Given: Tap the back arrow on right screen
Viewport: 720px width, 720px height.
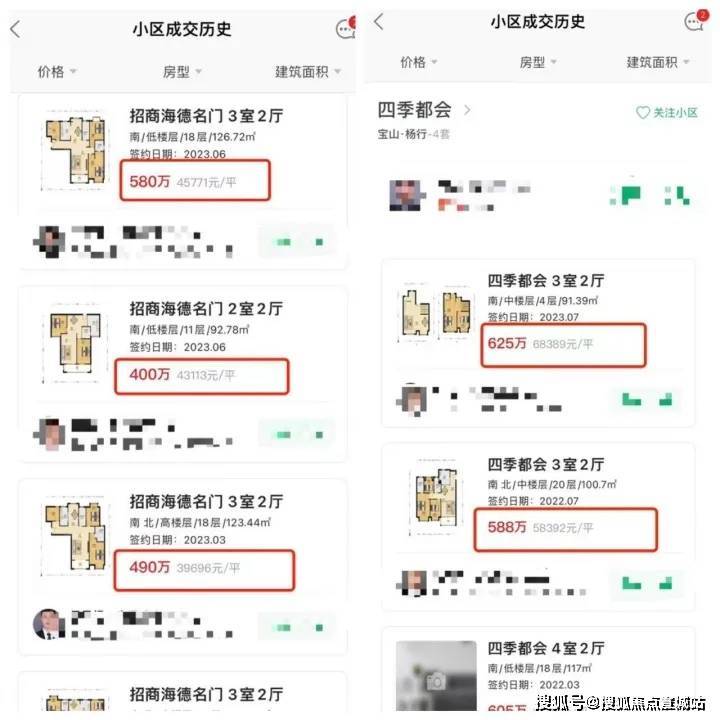Looking at the screenshot, I should tap(378, 21).
